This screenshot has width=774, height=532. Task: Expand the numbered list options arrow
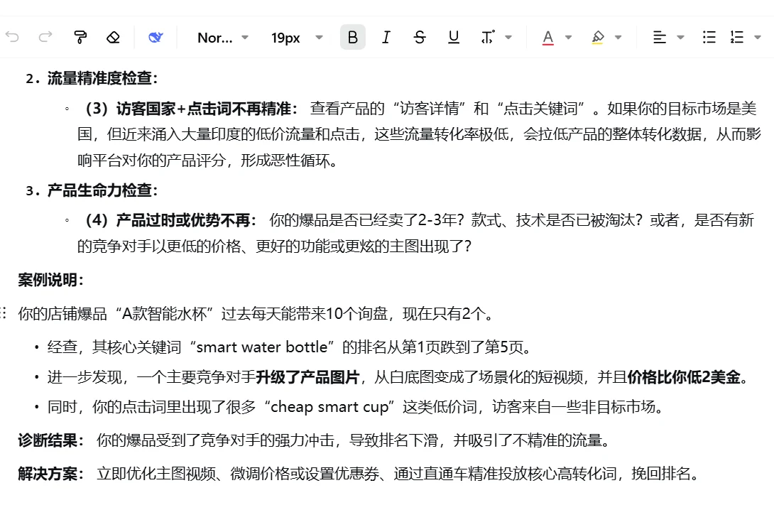click(x=757, y=37)
